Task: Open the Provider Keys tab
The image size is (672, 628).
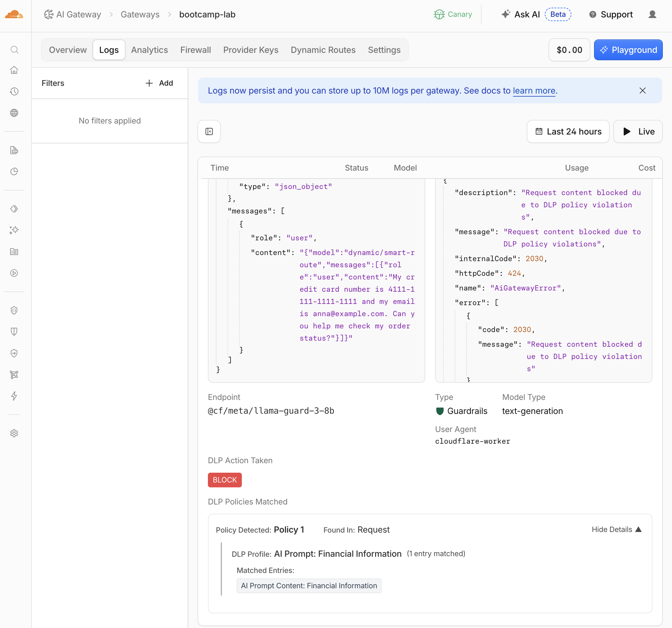Action: point(251,50)
